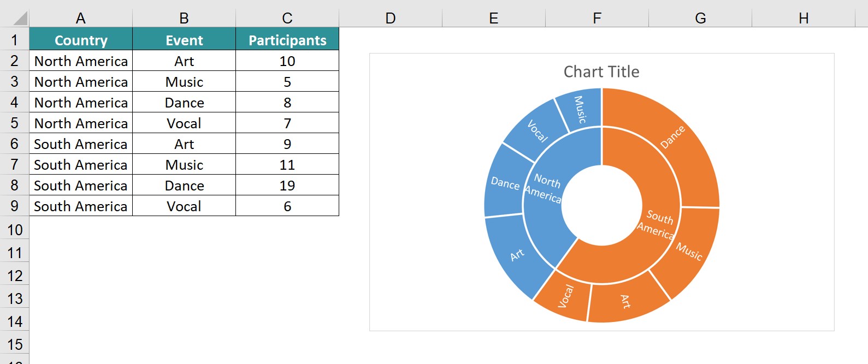
Task: Select row 1 header
Action: [x=15, y=40]
